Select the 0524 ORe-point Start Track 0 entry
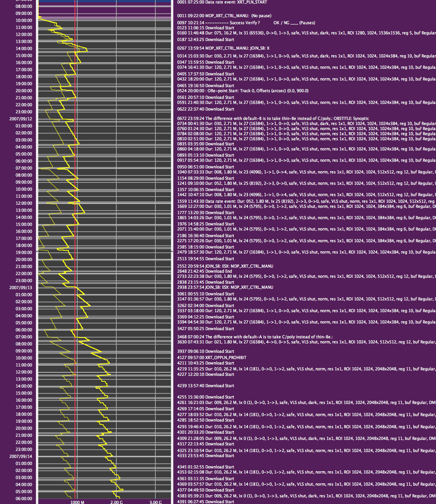436x504 pixels. tap(242, 91)
